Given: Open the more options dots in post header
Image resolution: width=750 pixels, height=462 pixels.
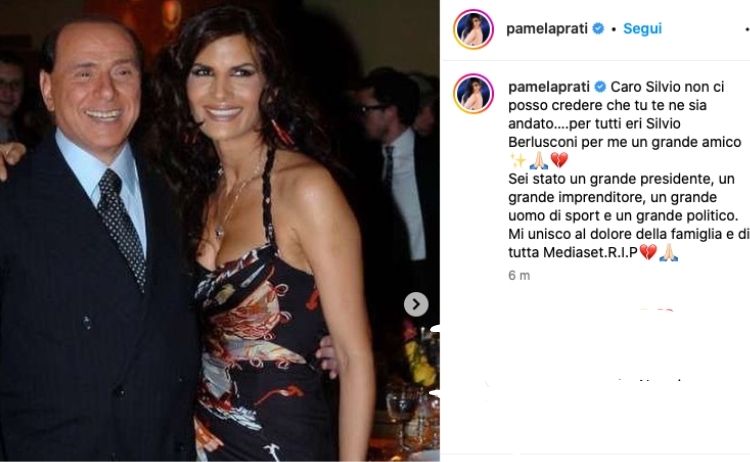Looking at the screenshot, I should 747,29.
